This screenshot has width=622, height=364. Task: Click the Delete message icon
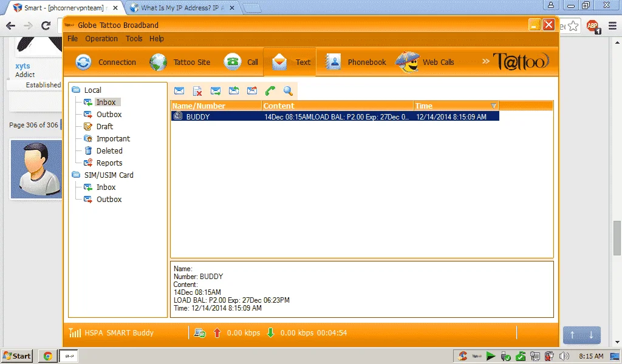197,91
